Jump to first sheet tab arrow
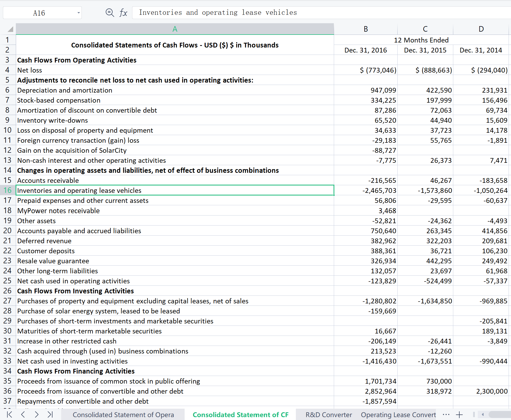Screen dimensions: 511x420 coord(9,414)
